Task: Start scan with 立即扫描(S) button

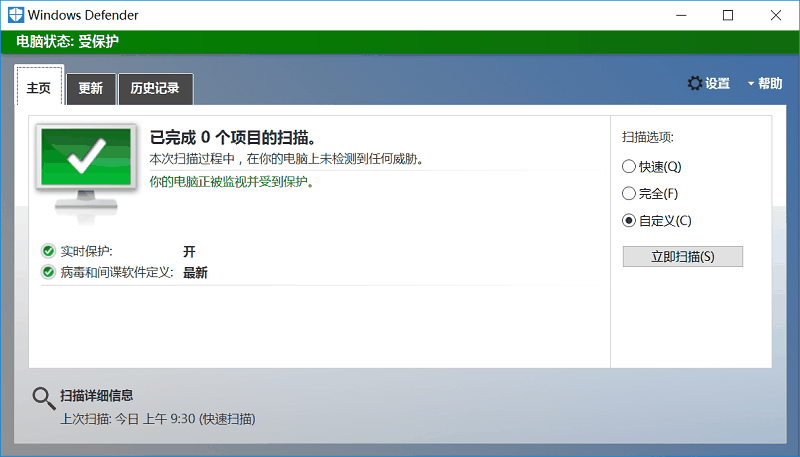Action: coord(683,257)
